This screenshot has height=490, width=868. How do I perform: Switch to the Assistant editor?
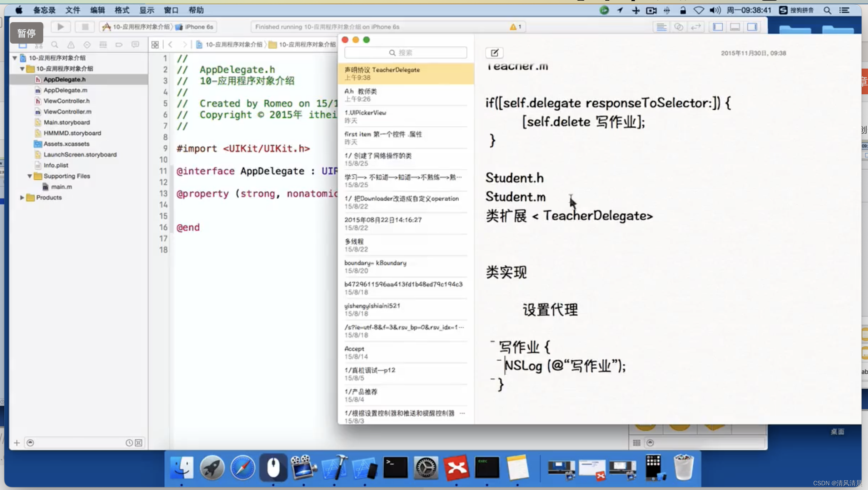[678, 27]
